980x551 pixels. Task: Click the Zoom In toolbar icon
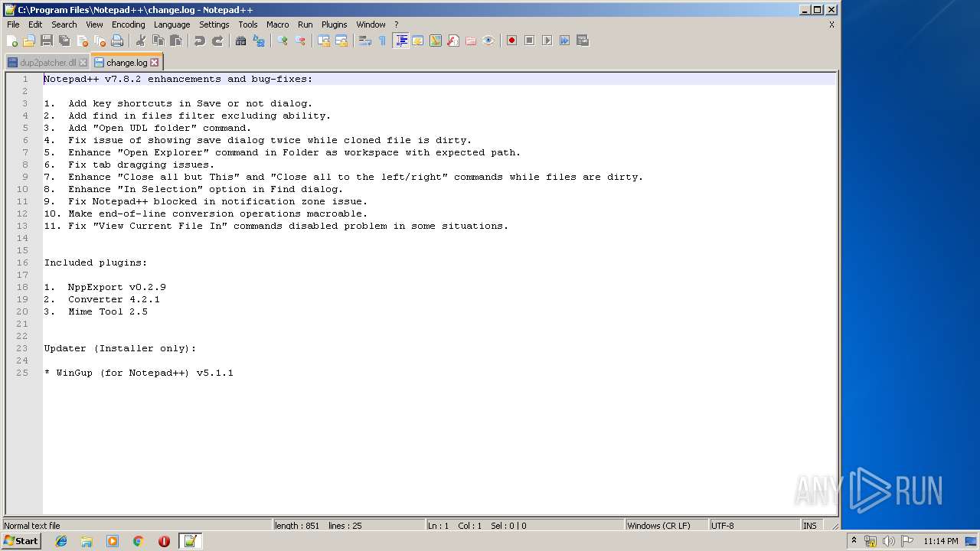pos(283,41)
